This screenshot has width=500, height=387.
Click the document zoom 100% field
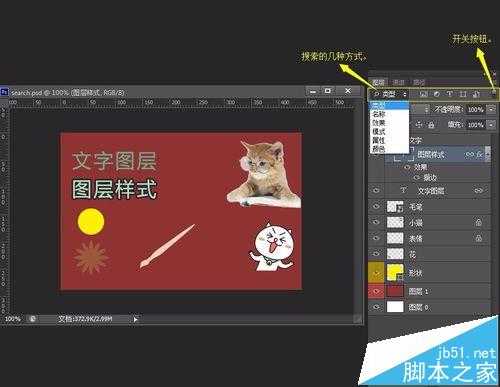(12, 319)
